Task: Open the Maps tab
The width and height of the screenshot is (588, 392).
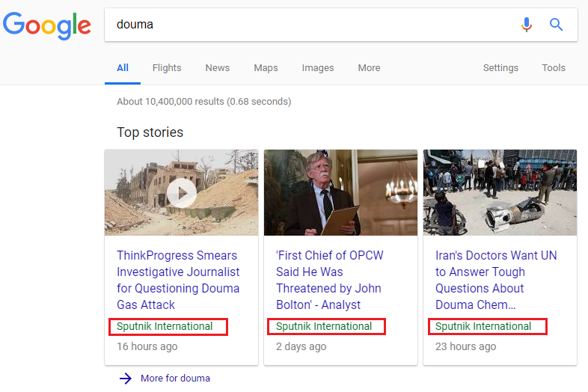Action: [x=266, y=68]
